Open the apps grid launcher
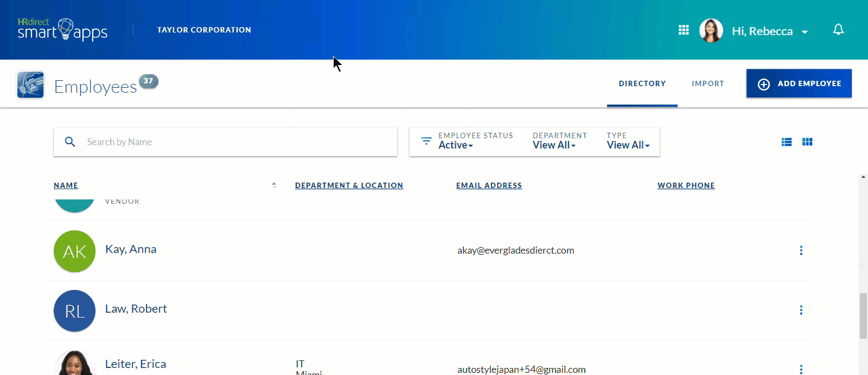 (x=684, y=30)
